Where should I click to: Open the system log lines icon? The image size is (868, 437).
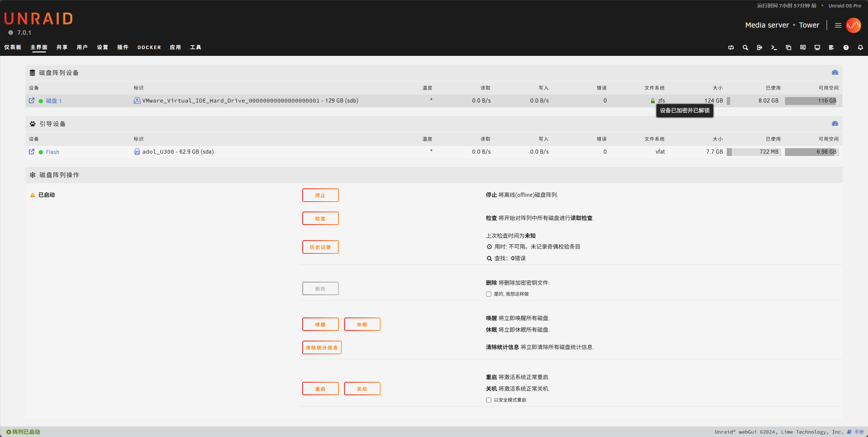(831, 47)
